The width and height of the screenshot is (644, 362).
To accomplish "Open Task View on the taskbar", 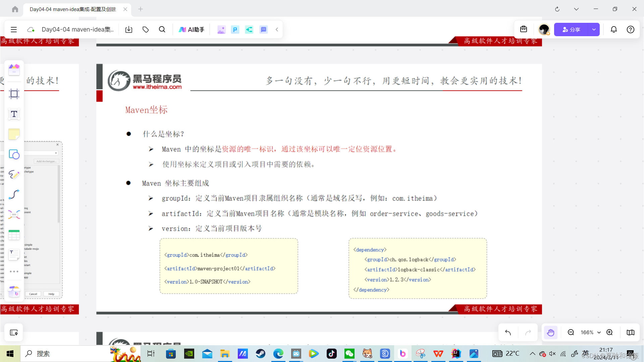I will 151,354.
